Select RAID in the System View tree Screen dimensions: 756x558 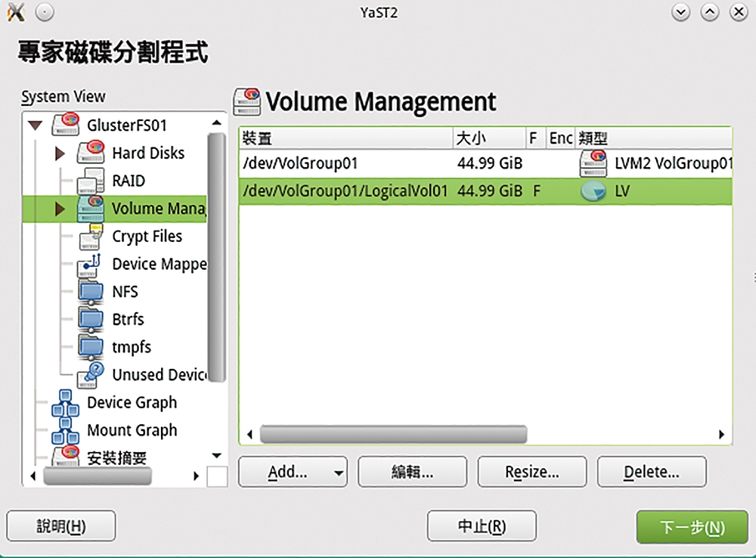129,181
